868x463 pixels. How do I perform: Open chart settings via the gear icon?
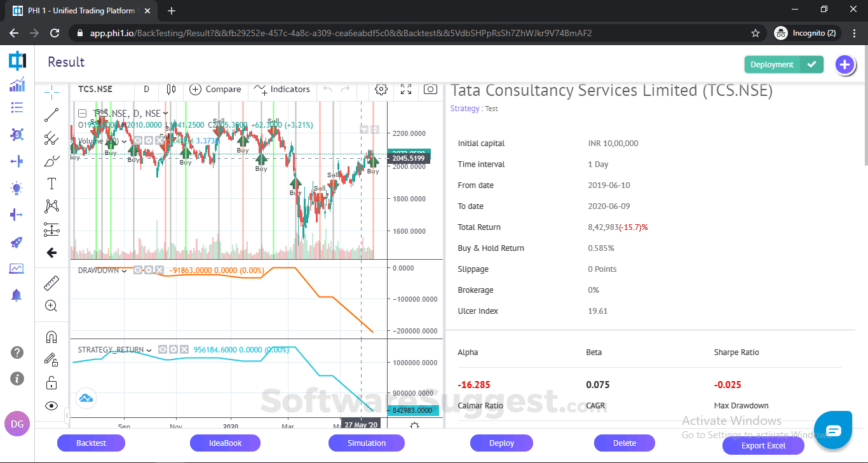[381, 90]
